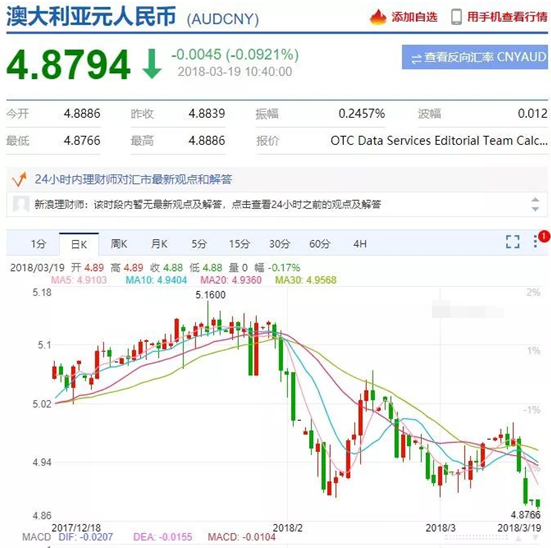Viewport: 551px width, 548px height.
Task: Click the -0.0045 (-0.0921%) change value
Action: point(235,54)
